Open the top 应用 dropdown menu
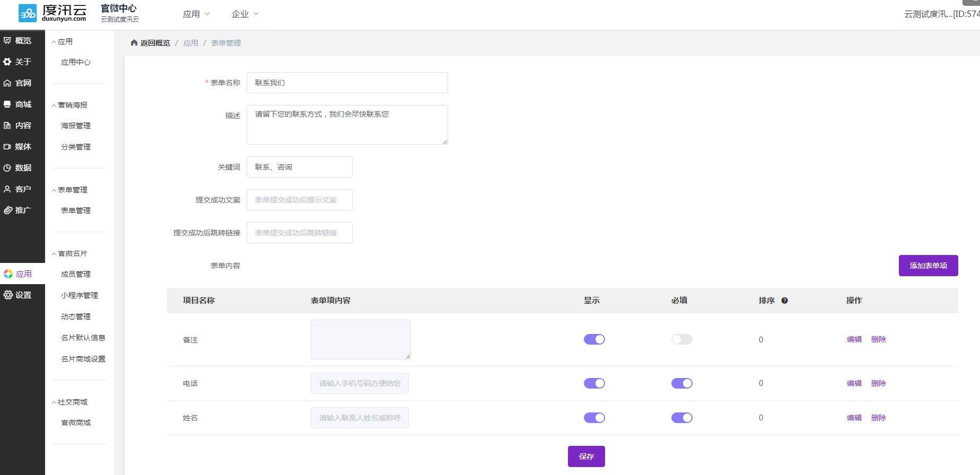The height and width of the screenshot is (475, 980). (x=196, y=14)
